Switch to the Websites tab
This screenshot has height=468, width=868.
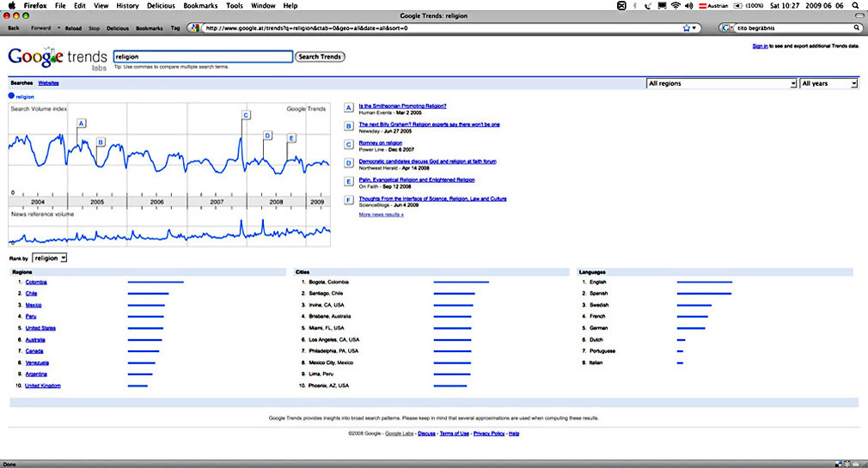[x=48, y=83]
